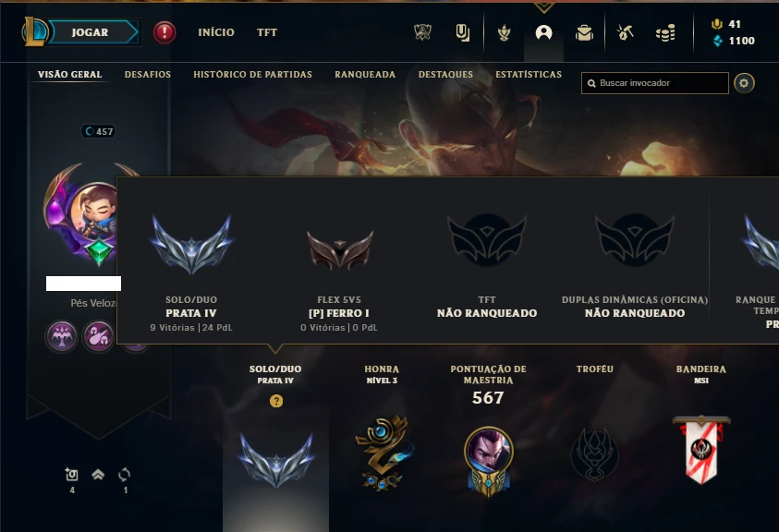Screen dimensions: 779x532
Task: Open the missions journal icon in top bar
Action: 463,32
